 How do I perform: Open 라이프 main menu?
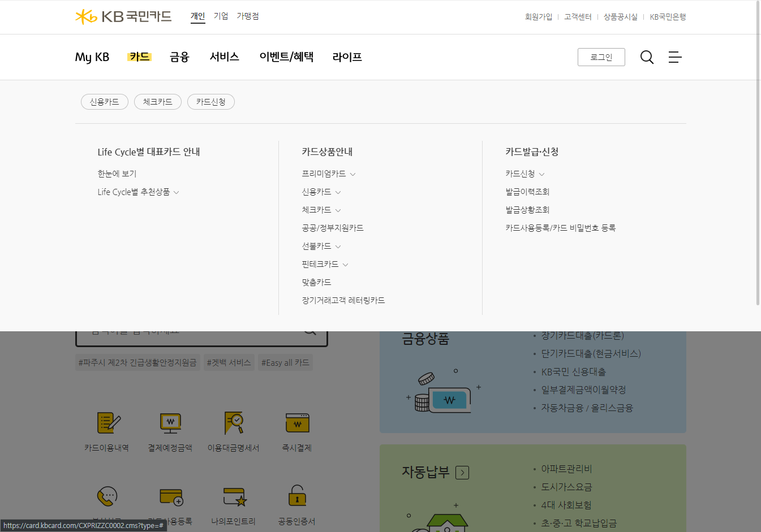pos(347,57)
